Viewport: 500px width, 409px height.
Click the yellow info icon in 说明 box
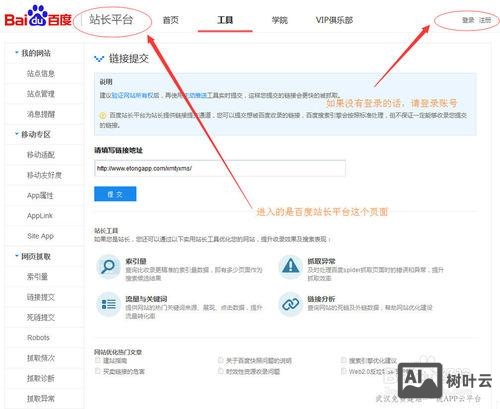coord(103,116)
